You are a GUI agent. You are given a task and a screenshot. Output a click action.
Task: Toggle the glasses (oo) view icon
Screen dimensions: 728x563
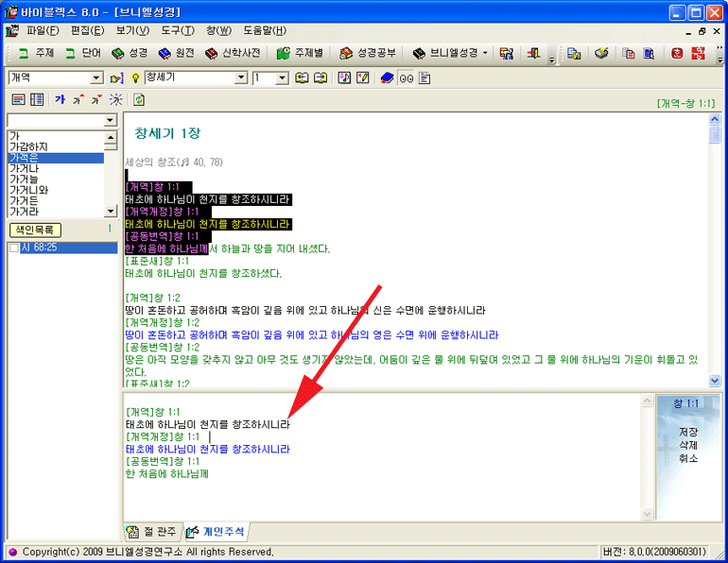(x=407, y=78)
